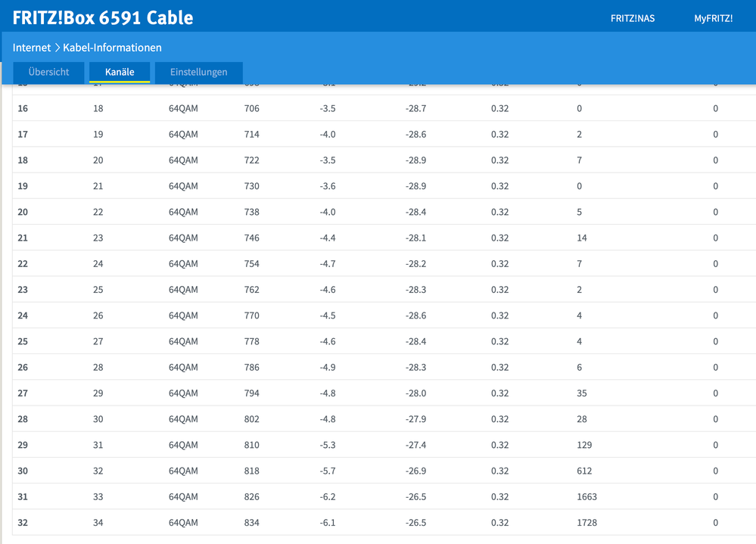Image resolution: width=756 pixels, height=544 pixels.
Task: Open MyFRITZ! link in header
Action: (713, 18)
